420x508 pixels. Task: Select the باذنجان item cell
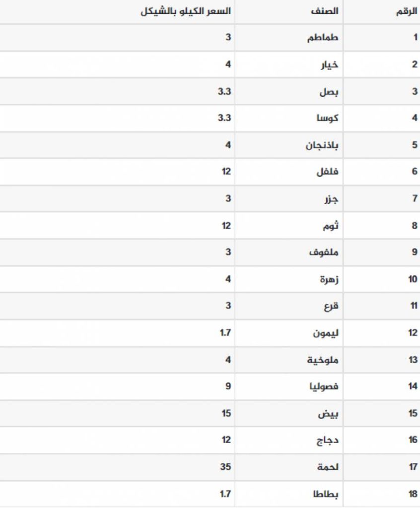click(x=289, y=145)
